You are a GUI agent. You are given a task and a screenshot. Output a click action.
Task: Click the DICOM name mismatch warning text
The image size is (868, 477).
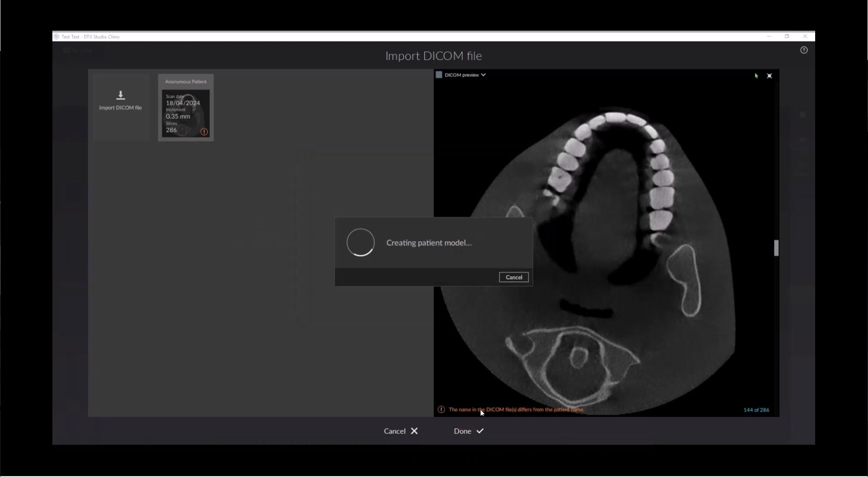(x=516, y=410)
